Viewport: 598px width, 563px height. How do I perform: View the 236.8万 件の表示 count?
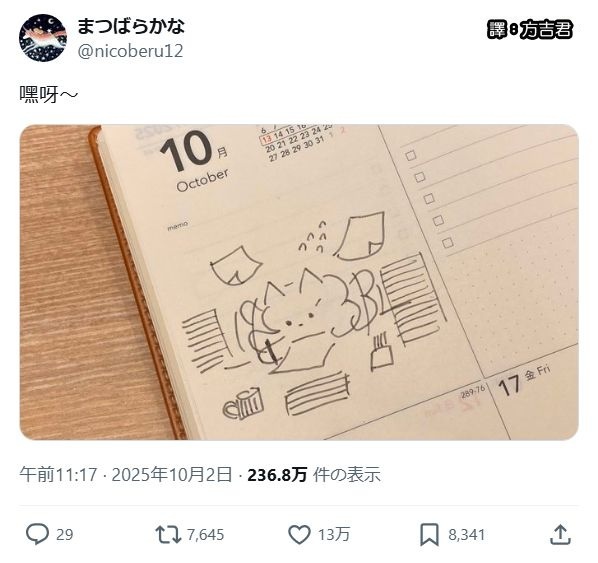pos(314,475)
